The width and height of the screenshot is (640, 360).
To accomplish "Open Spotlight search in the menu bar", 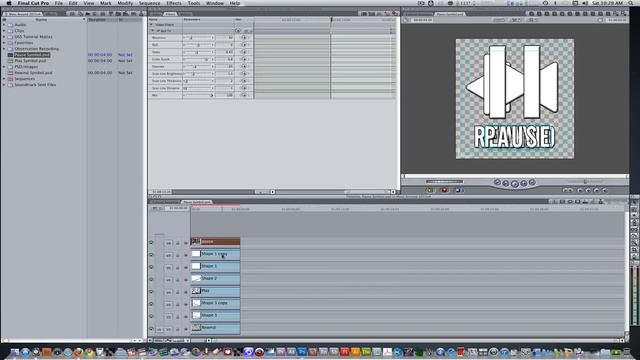I will (x=631, y=3).
